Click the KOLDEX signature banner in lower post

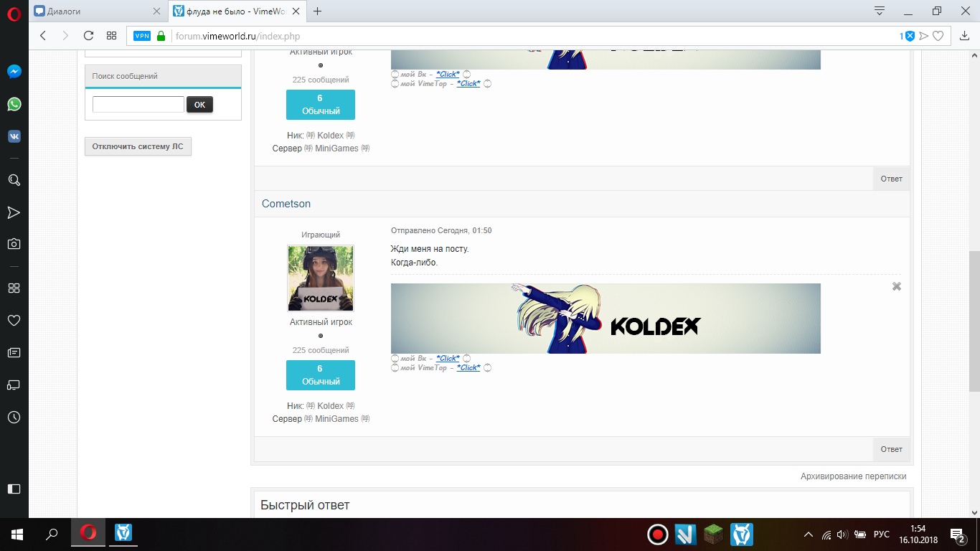[606, 319]
